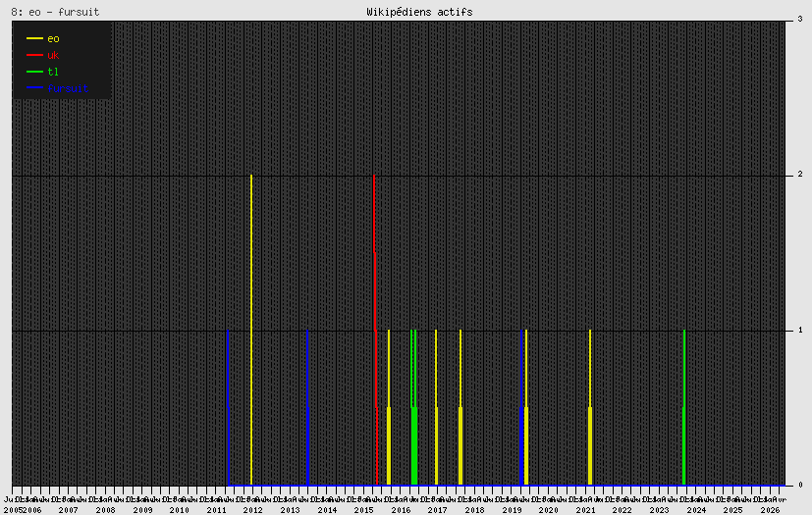Select the eo legend label
This screenshot has height=515, width=812.
[53, 39]
